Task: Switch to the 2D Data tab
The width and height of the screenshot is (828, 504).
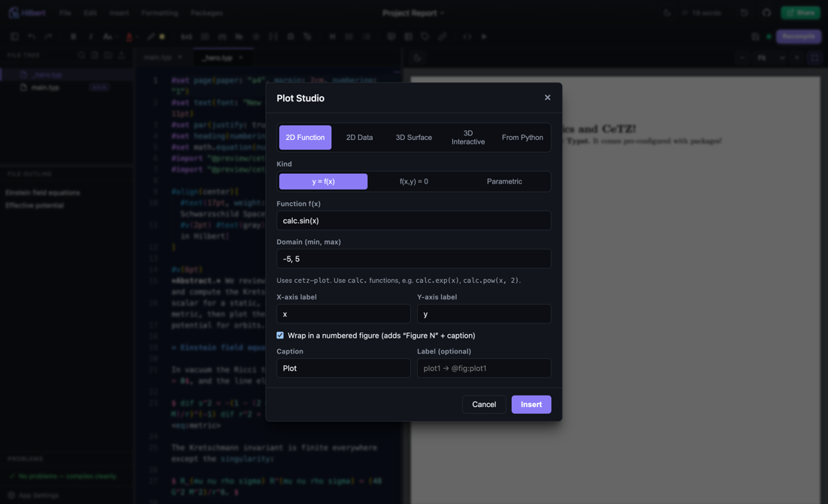Action: [359, 137]
